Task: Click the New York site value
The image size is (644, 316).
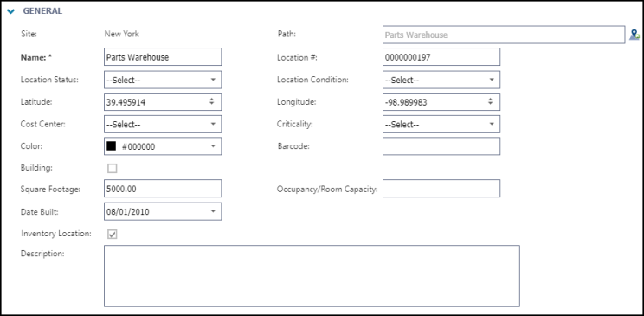Action: (121, 34)
